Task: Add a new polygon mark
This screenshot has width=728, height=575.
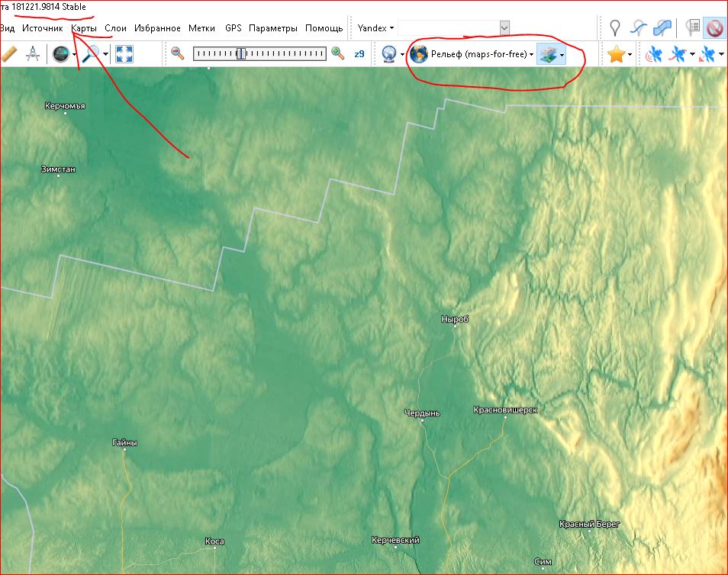Action: coord(662,28)
